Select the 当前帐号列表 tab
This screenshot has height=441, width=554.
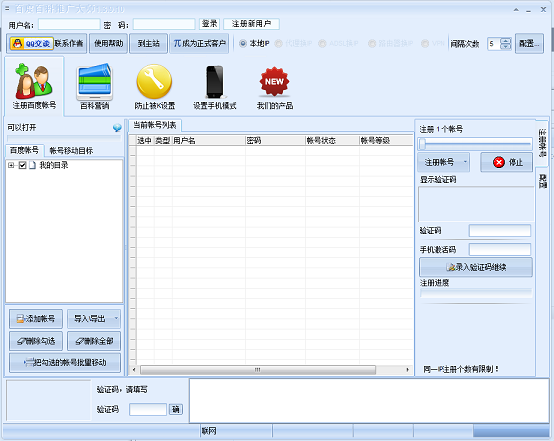click(x=155, y=125)
